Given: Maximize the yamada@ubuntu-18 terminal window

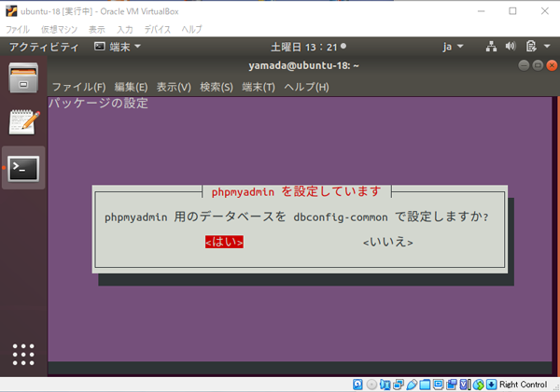Looking at the screenshot, I should click(538, 65).
